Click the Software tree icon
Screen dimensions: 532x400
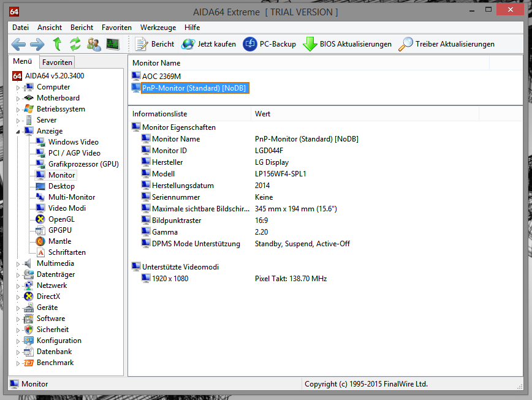pyautogui.click(x=29, y=319)
